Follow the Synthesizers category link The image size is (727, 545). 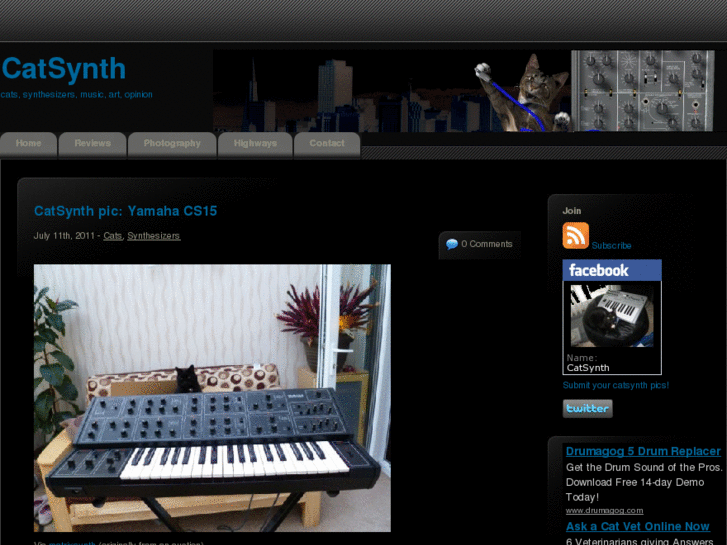click(x=153, y=236)
